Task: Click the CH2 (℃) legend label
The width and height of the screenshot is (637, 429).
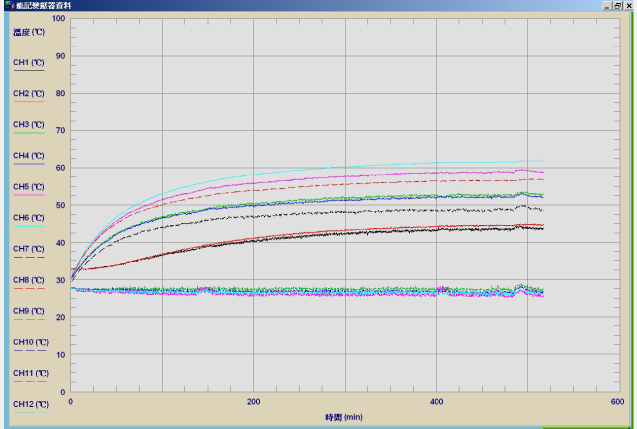Action: coord(28,93)
